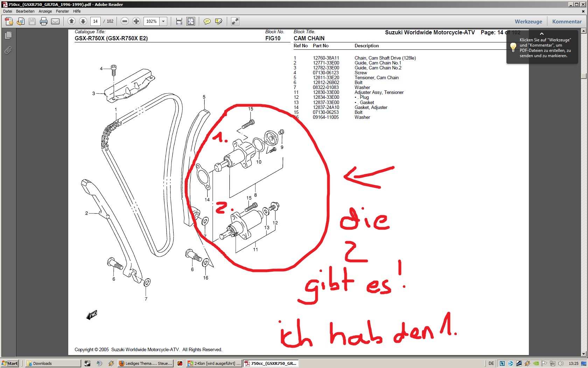Image resolution: width=588 pixels, height=368 pixels.
Task: Click the fit width scrolling icon
Action: [179, 21]
